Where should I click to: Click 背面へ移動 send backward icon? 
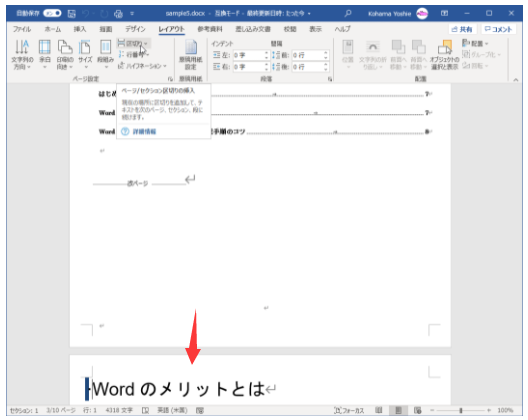(x=419, y=54)
